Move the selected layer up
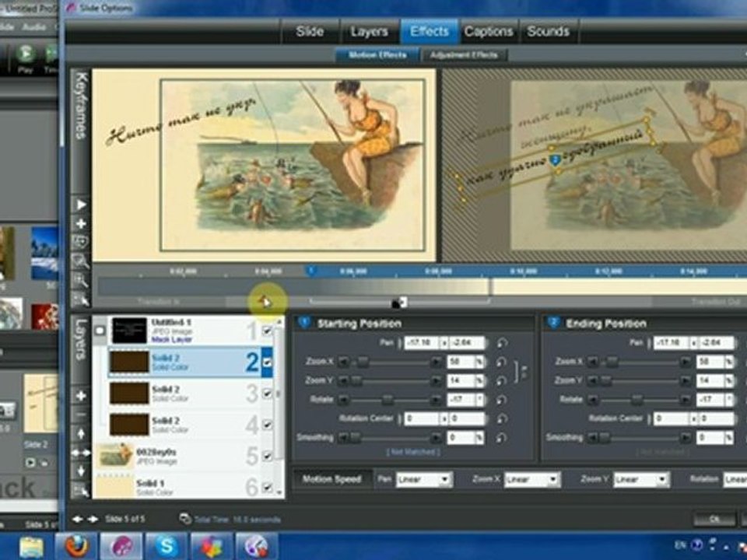Viewport: 747px width, 560px height. tap(80, 434)
